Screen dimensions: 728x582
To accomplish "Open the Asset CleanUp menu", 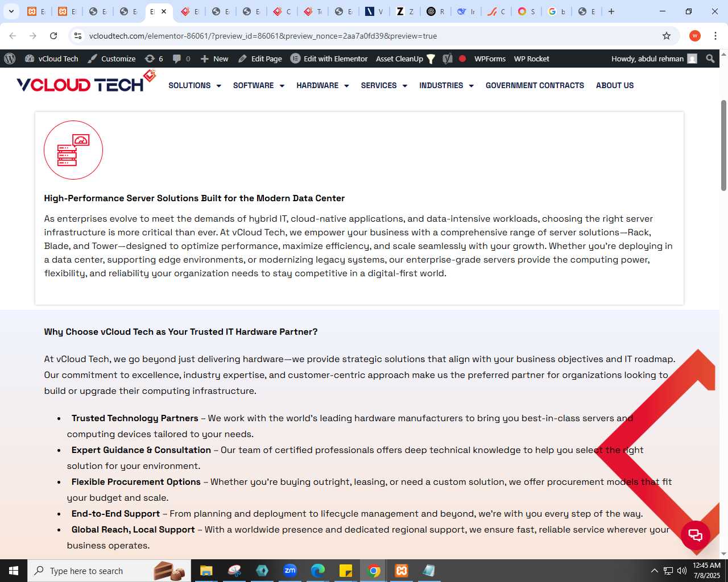I will [406, 59].
